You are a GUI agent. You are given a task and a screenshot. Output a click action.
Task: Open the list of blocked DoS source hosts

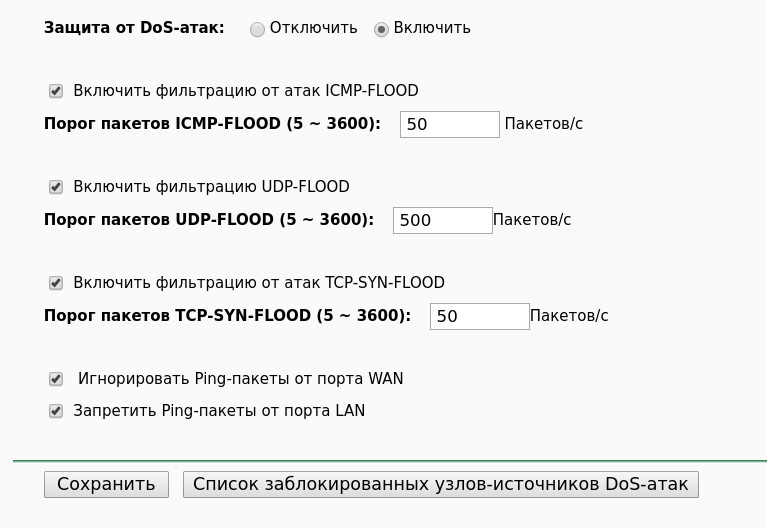440,484
